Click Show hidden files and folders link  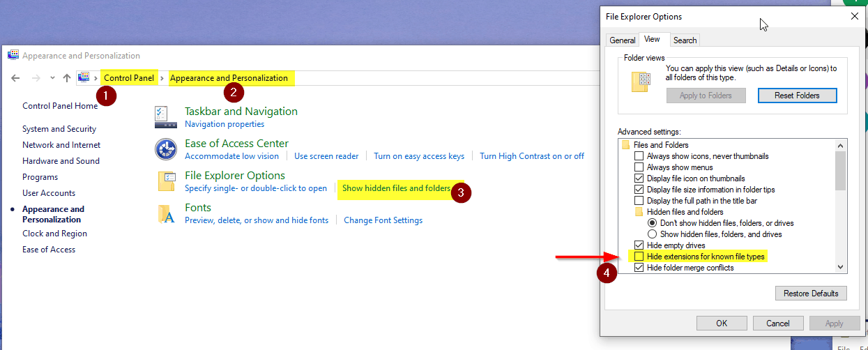coord(396,188)
